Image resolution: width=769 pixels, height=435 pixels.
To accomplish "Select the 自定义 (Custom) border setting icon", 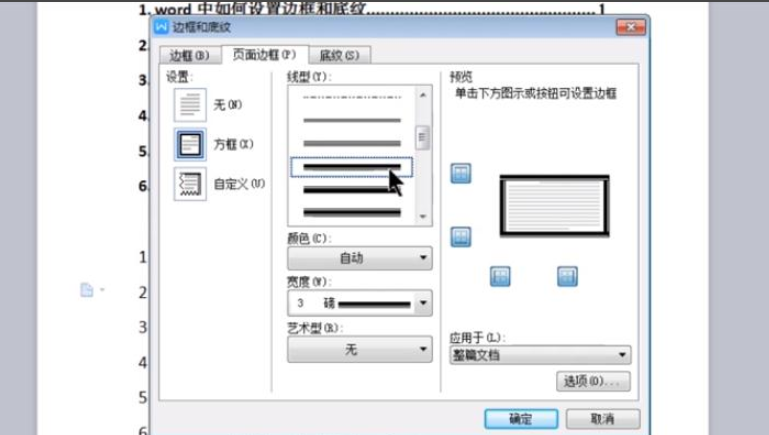I will pyautogui.click(x=190, y=184).
